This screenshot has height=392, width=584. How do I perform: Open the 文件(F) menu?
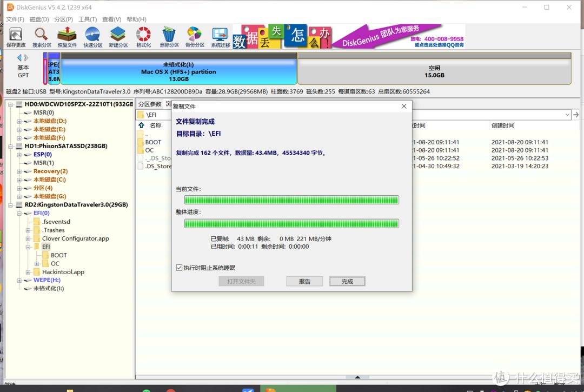coord(15,19)
